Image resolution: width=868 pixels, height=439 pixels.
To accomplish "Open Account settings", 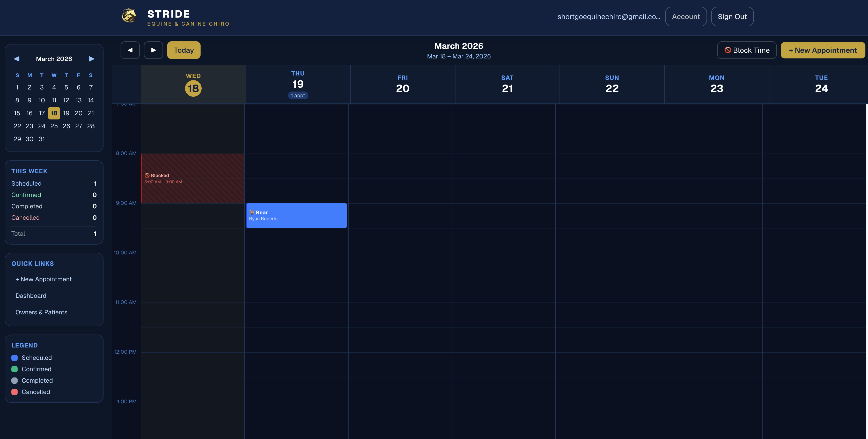I will pyautogui.click(x=686, y=16).
